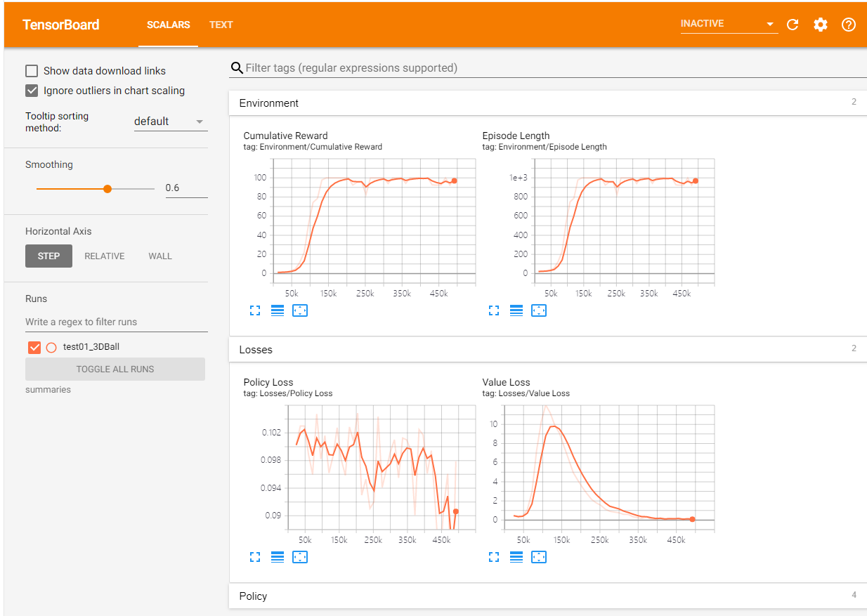Expand Cumulative Reward chart to full size
Image resolution: width=867 pixels, height=616 pixels.
[255, 310]
